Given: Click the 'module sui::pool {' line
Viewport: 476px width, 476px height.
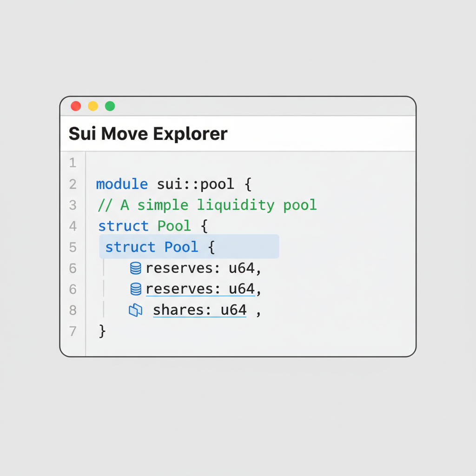Looking at the screenshot, I should tap(174, 184).
